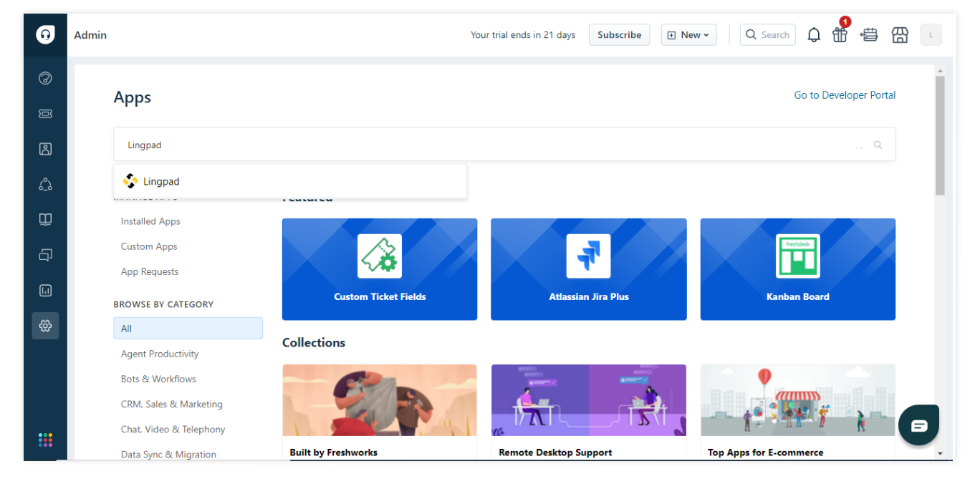Go to Tickets in the sidebar
The height and width of the screenshot is (479, 980).
[x=45, y=114]
